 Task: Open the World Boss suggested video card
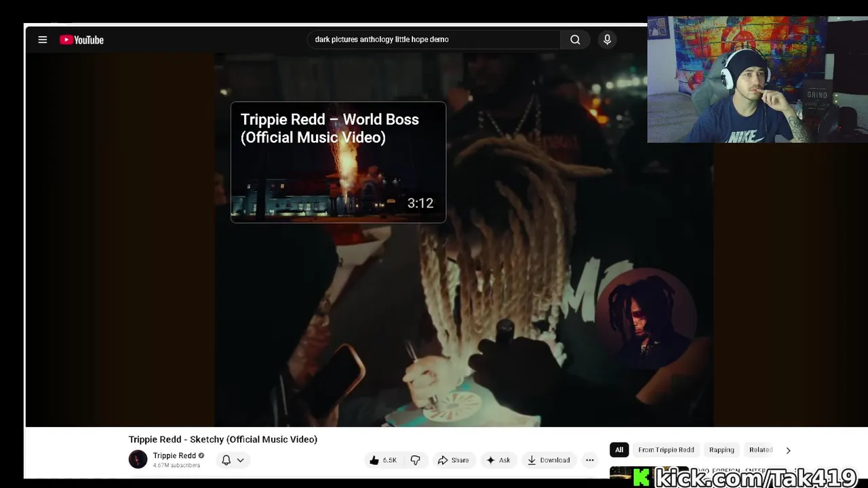(338, 162)
